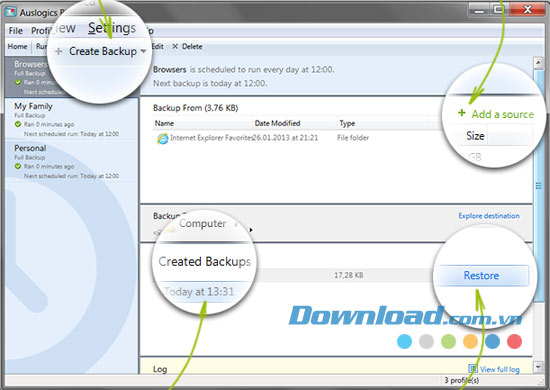Open the File menu

point(15,31)
